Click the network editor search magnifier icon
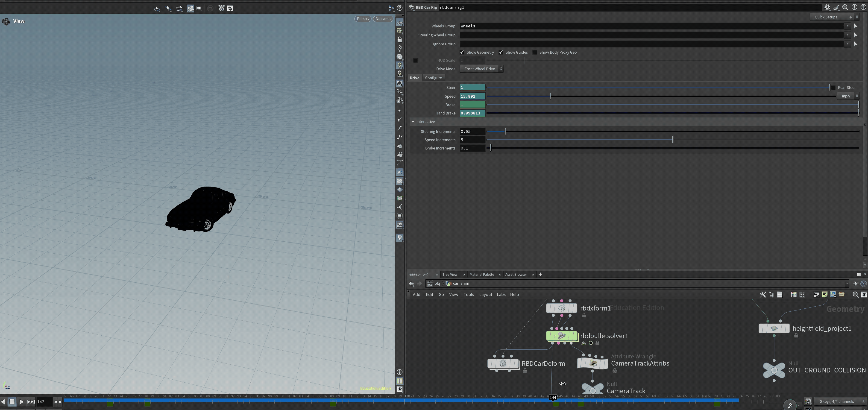 pos(855,295)
